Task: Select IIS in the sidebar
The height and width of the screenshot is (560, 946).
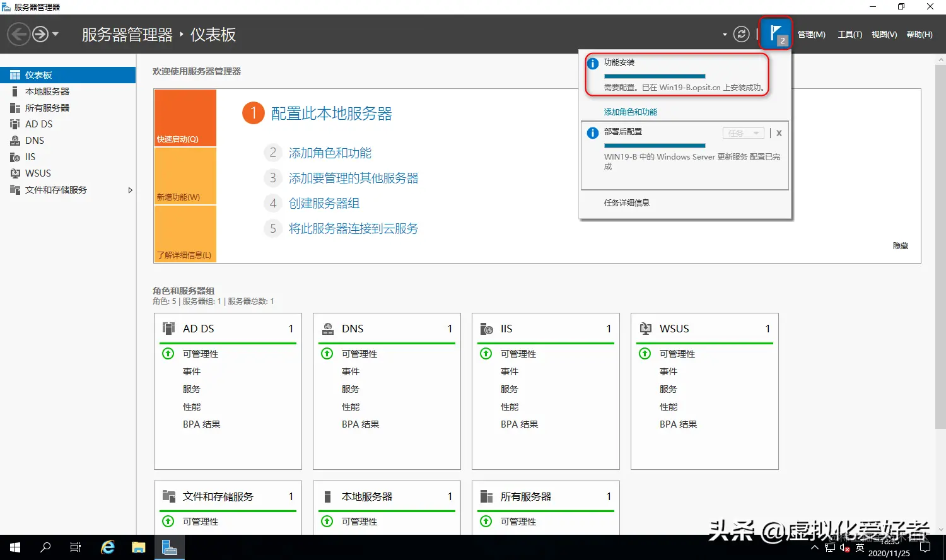Action: click(30, 156)
